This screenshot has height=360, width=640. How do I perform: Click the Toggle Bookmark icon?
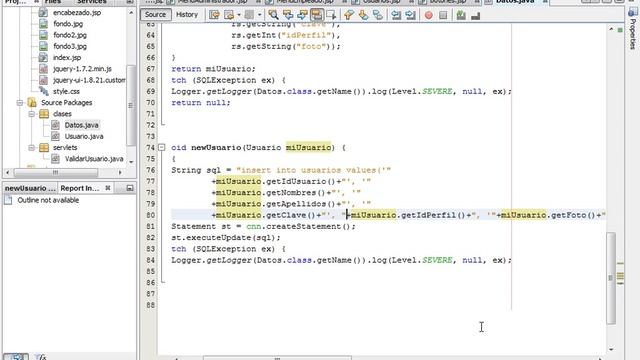pyautogui.click(x=378, y=15)
